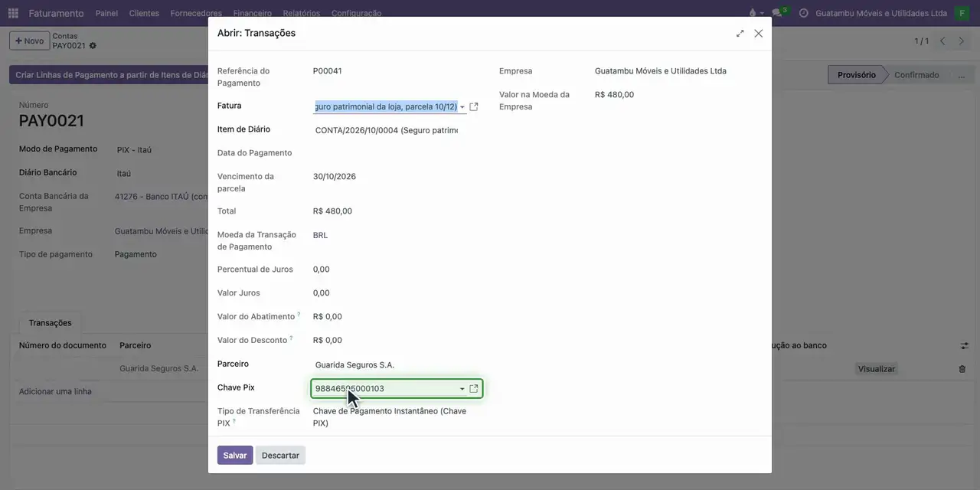This screenshot has width=980, height=490.
Task: Click the Vencimento date 30/10/2026
Action: click(335, 177)
